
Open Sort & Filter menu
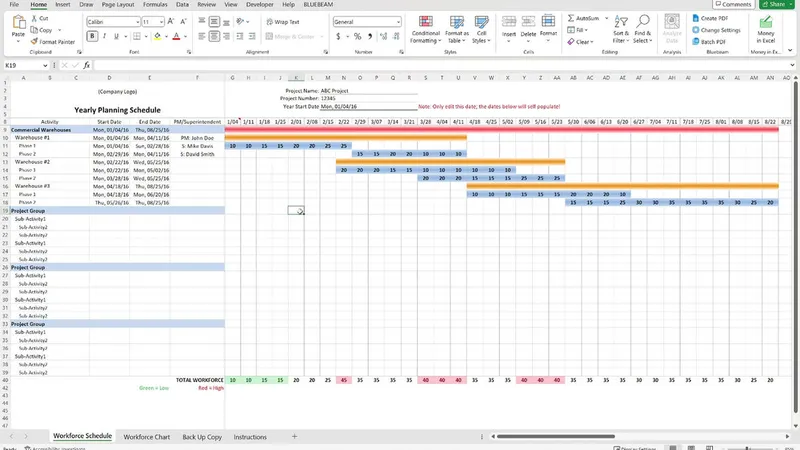click(x=621, y=30)
